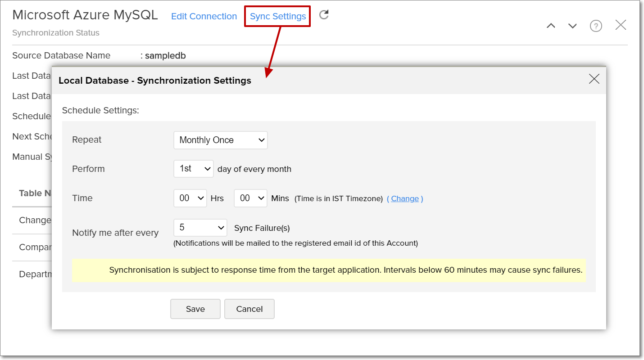Select the Department table row

tap(35, 274)
